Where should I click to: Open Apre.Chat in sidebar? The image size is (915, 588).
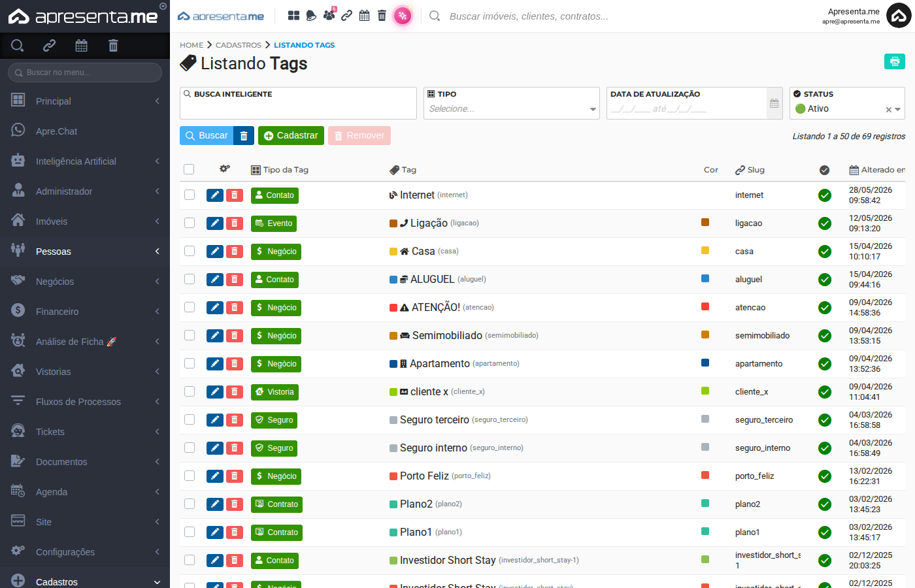85,131
